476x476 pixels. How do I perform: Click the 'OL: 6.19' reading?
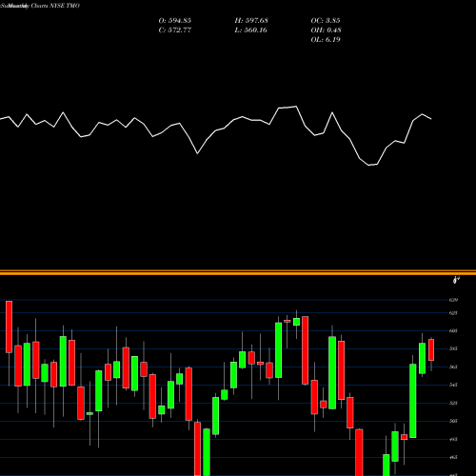[326, 40]
